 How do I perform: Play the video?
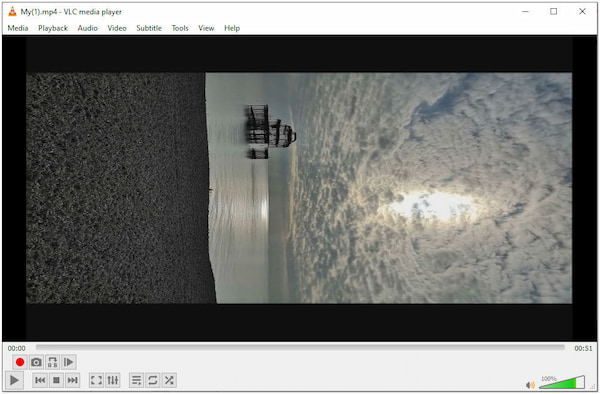click(x=14, y=380)
